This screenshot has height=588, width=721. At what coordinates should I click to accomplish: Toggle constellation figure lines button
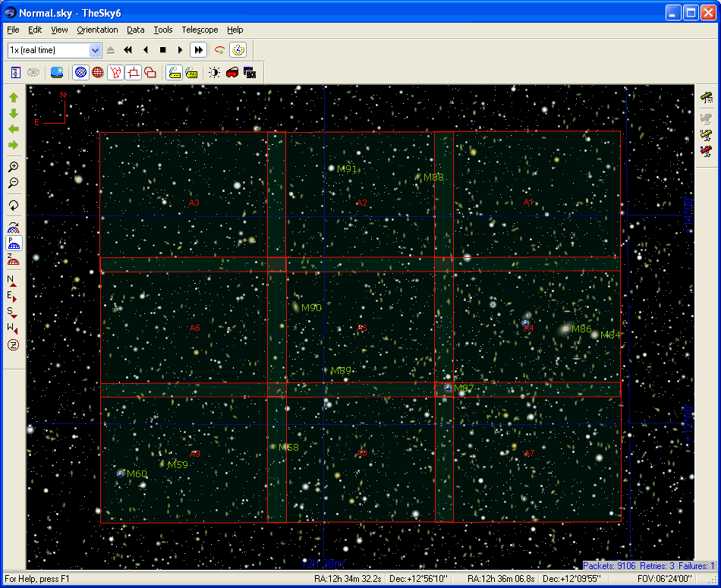(115, 73)
